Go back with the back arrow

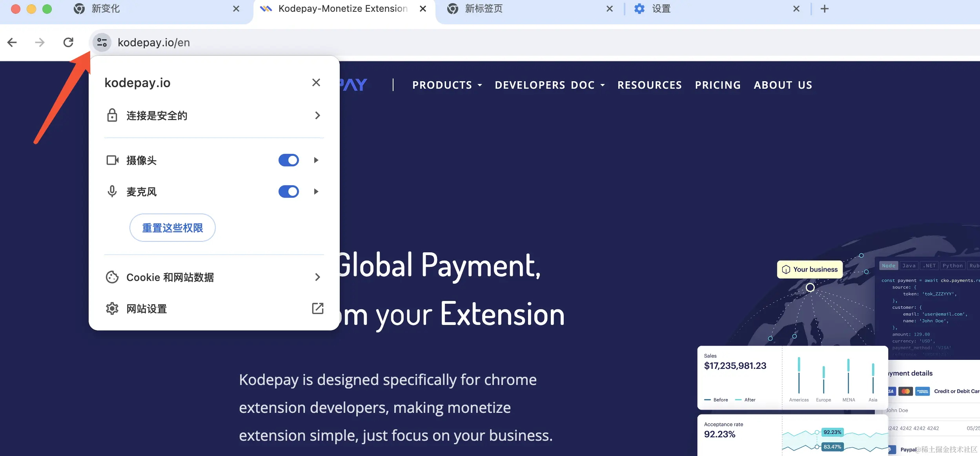[x=12, y=42]
